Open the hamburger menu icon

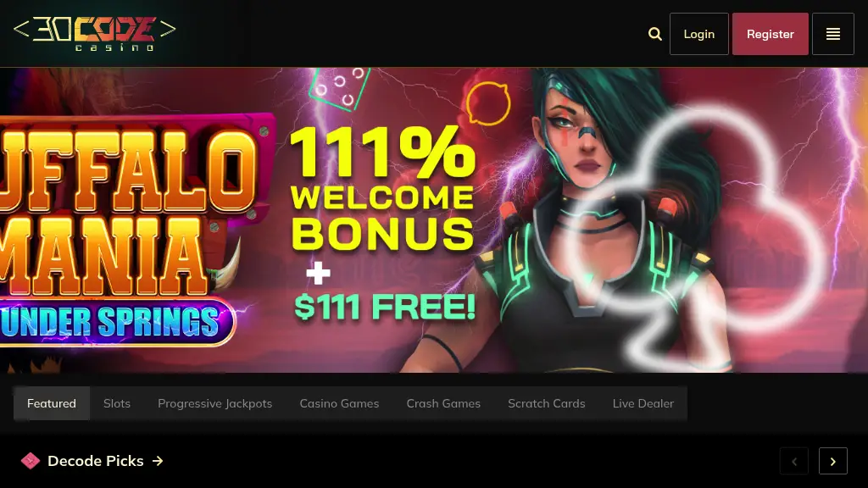click(832, 34)
